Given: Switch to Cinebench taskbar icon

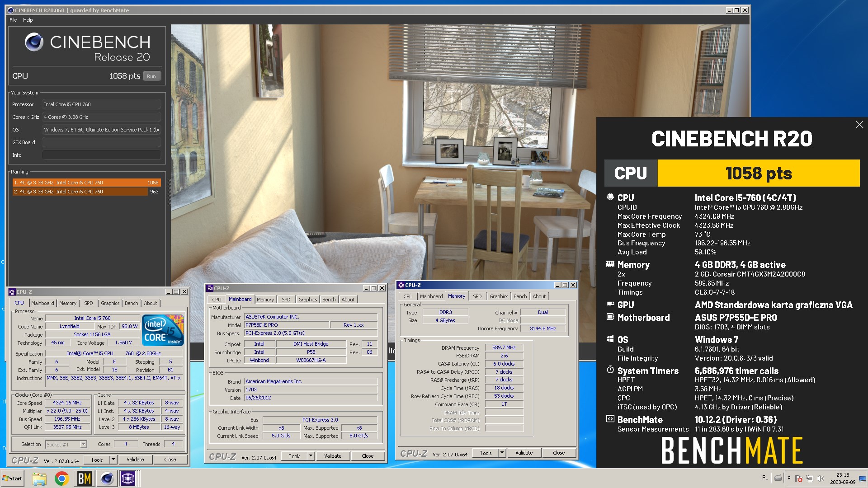Looking at the screenshot, I should coord(107,479).
